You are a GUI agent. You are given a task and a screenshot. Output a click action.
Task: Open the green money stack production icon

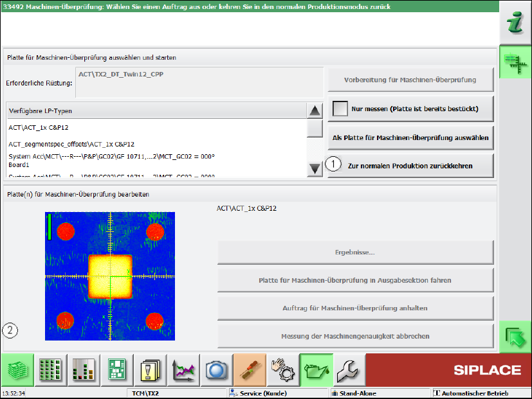click(17, 370)
